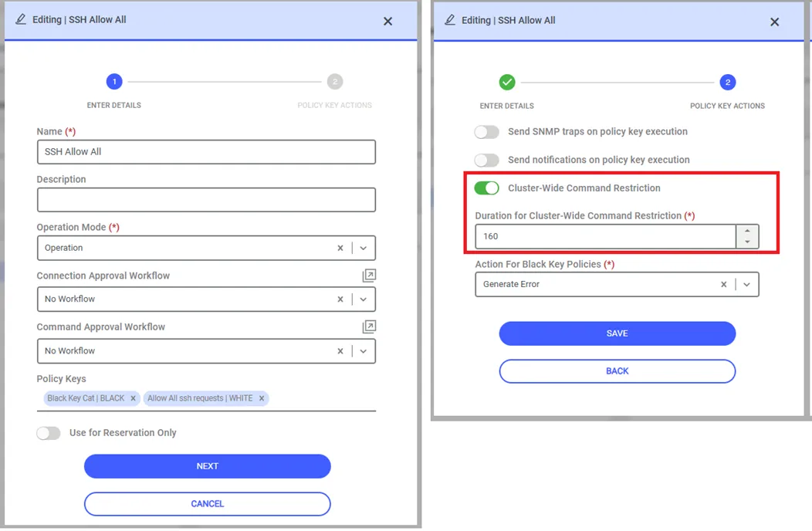Remove the Black Key Cat policy key
This screenshot has height=531, width=812.
pos(133,398)
